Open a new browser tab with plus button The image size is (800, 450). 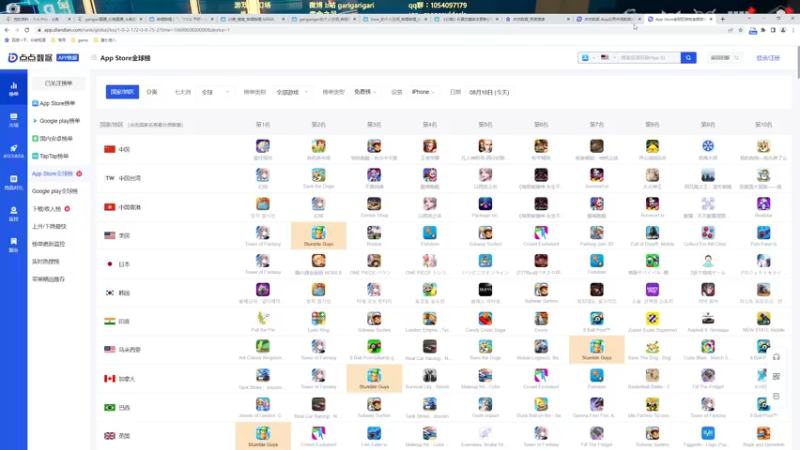click(x=722, y=19)
